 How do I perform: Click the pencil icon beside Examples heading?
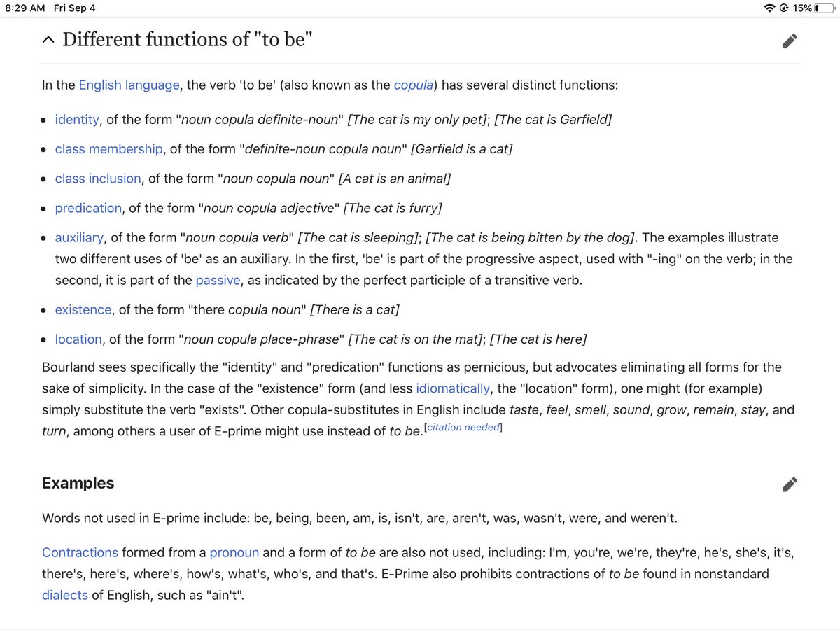pyautogui.click(x=790, y=484)
